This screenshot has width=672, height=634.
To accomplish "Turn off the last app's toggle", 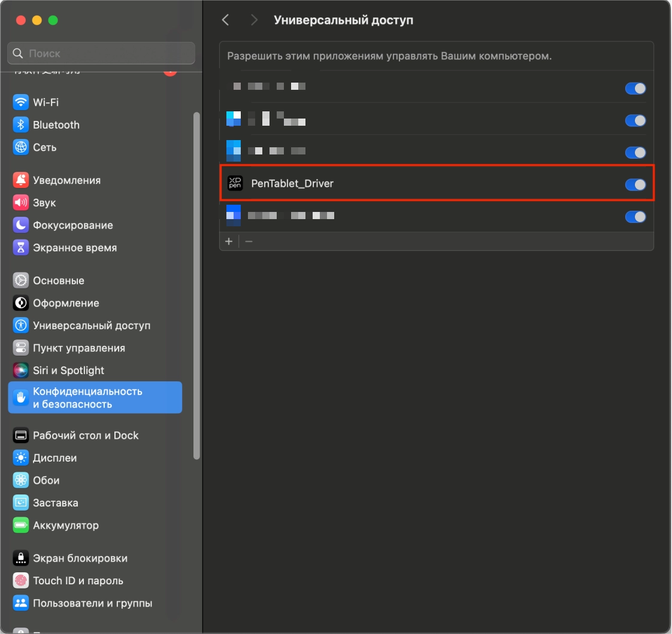I will [635, 217].
